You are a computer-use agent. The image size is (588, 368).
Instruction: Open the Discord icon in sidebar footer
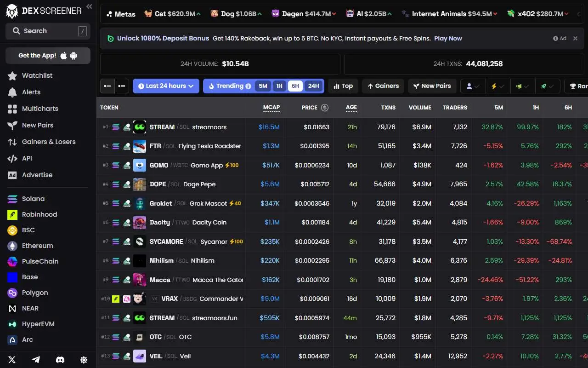point(60,360)
